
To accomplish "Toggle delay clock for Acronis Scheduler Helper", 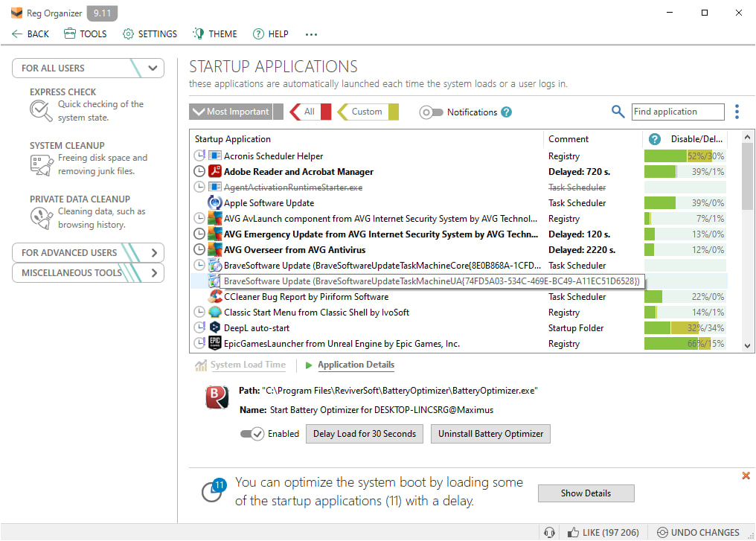I will point(199,156).
